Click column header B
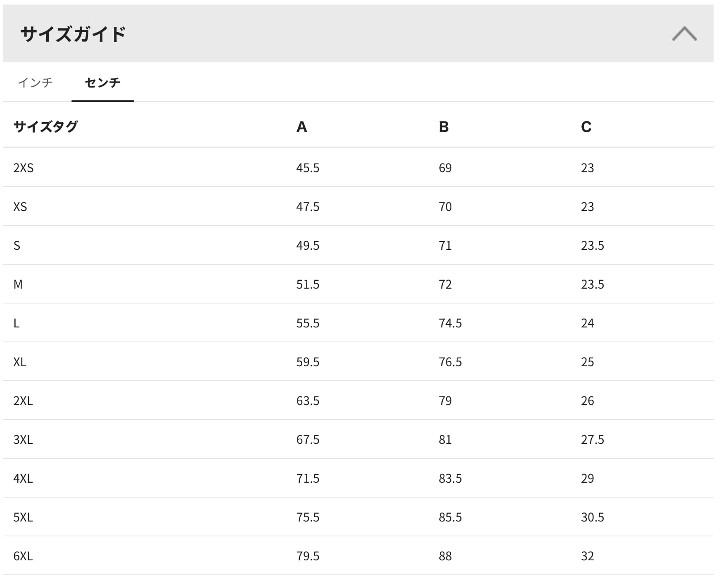Viewport: 721px width, 588px height. 444,127
